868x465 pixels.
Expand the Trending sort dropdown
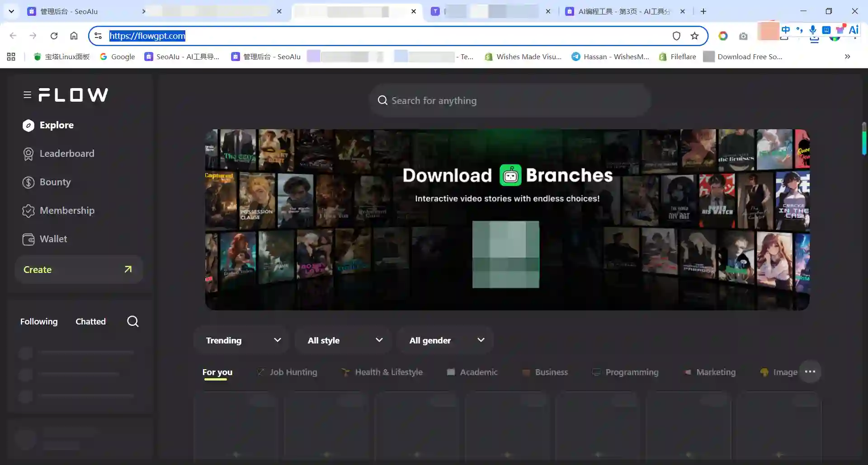click(243, 340)
